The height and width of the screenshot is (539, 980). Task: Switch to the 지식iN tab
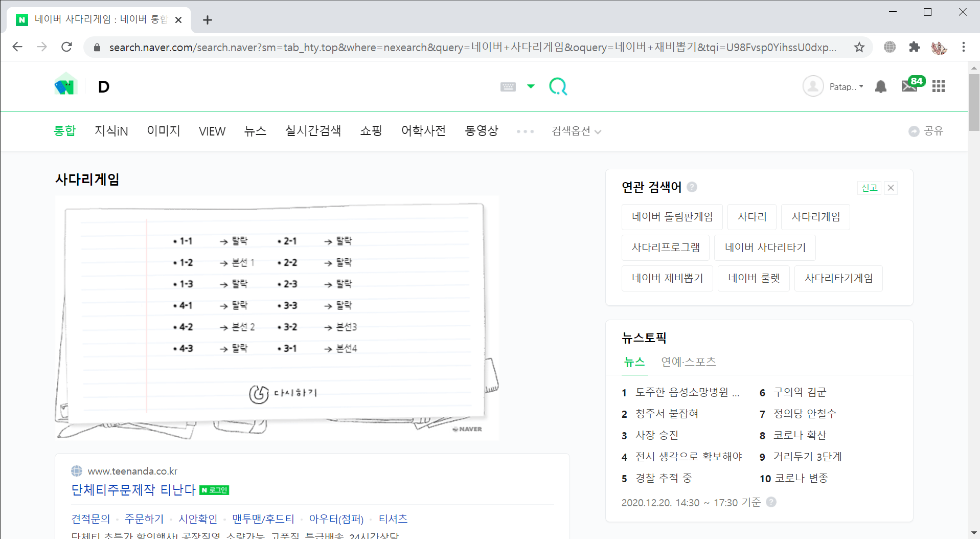coord(111,131)
